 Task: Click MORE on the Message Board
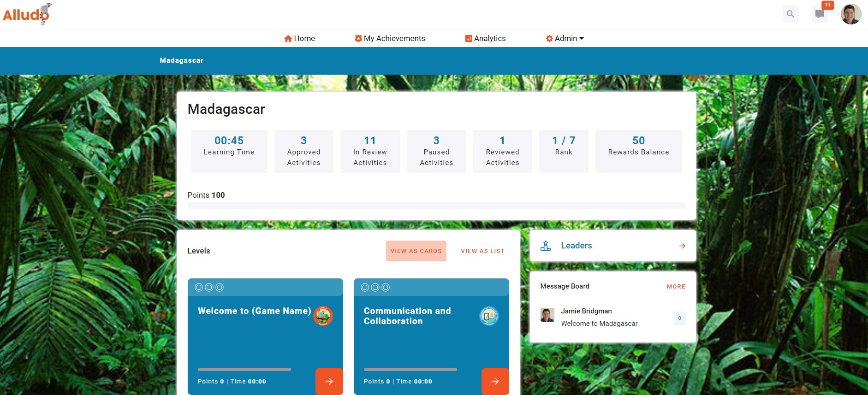pyautogui.click(x=676, y=287)
